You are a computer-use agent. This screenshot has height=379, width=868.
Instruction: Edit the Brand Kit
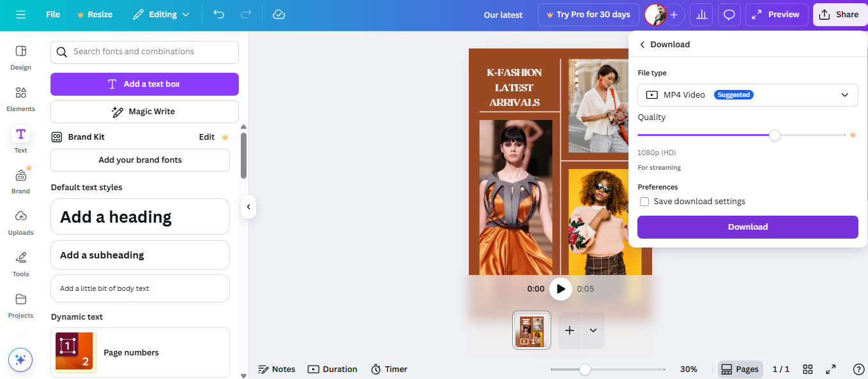tap(206, 137)
